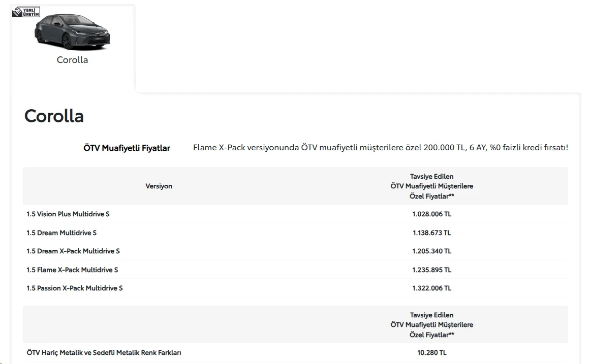Click the 1.235.895 TL price

[x=431, y=270]
